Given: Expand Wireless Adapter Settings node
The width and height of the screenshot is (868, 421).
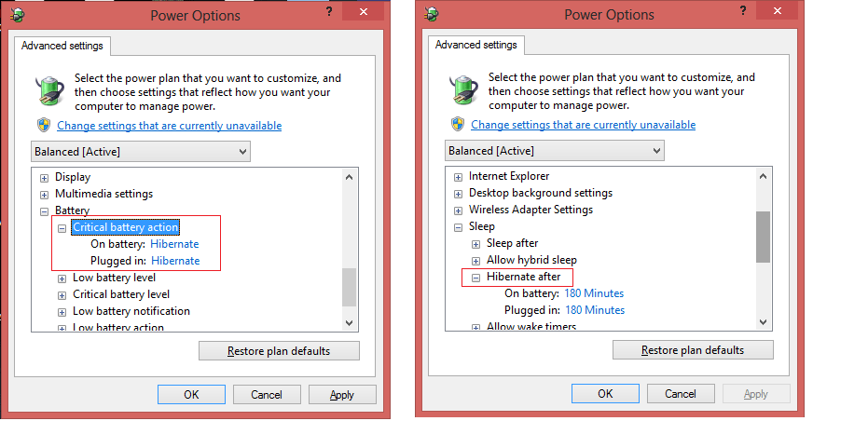Looking at the screenshot, I should 458,210.
